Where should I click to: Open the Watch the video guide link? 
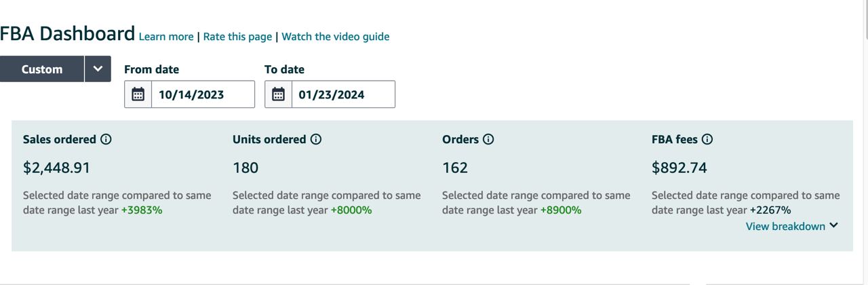pyautogui.click(x=336, y=37)
